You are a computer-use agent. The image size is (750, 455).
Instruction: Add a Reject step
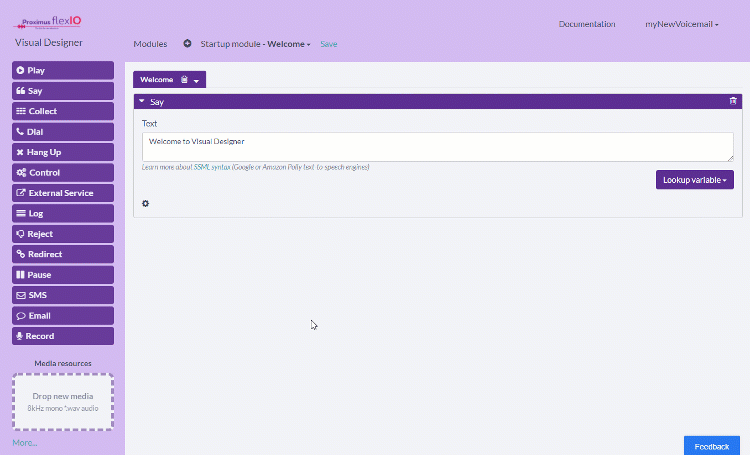[x=63, y=234]
